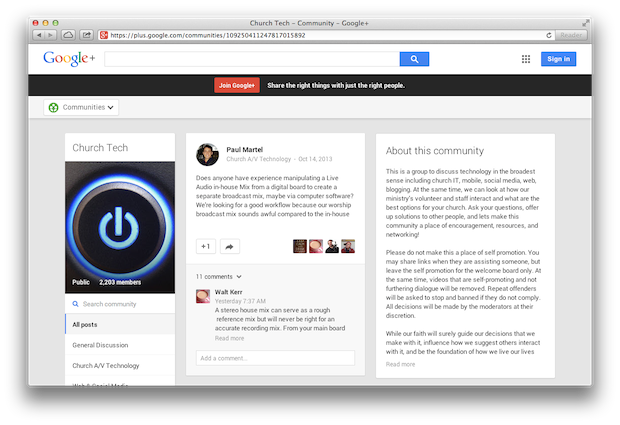Expand the 11 comments chevron
The image size is (620, 425).
(x=239, y=276)
